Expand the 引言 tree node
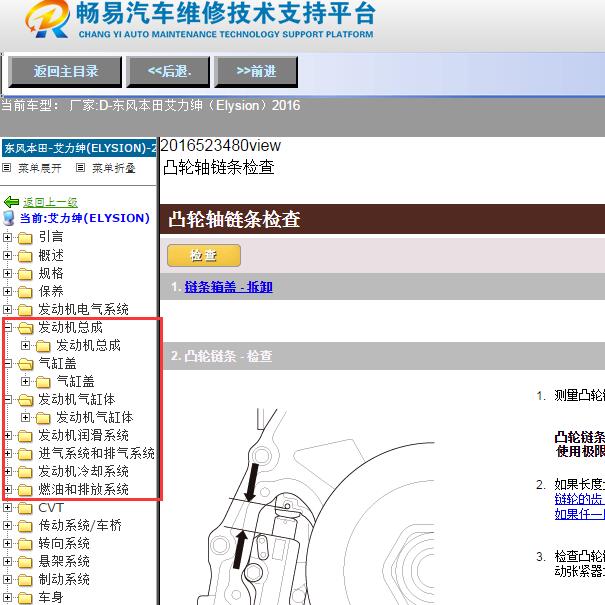The width and height of the screenshot is (605, 605). click(7, 237)
